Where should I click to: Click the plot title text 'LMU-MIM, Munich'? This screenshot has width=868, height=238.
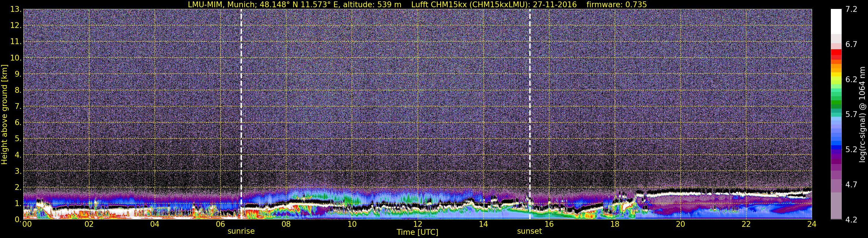[222, 4]
